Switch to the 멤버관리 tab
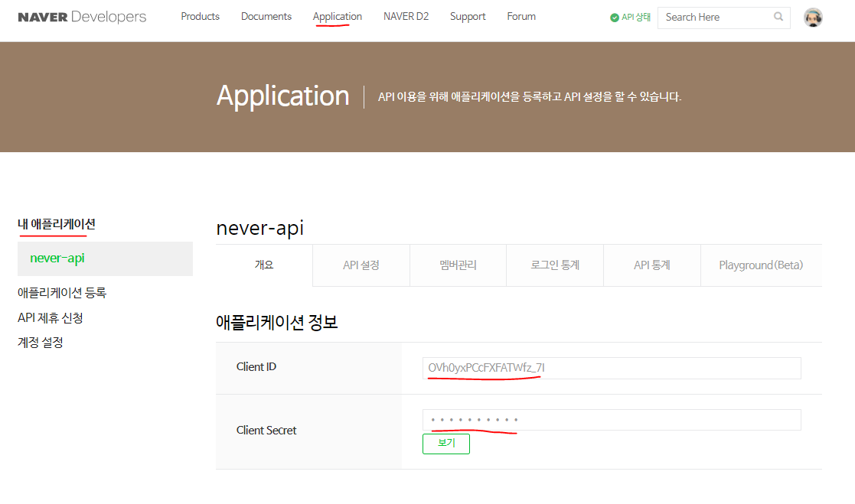This screenshot has height=504, width=855. click(x=458, y=265)
